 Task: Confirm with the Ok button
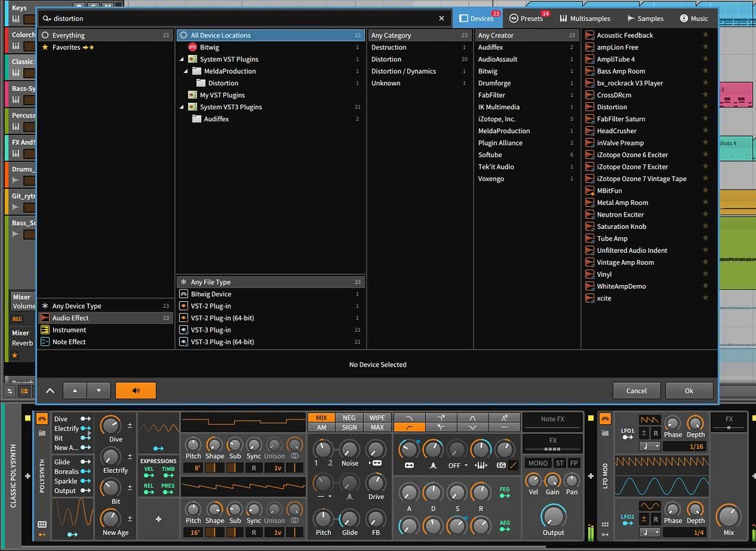pos(689,391)
